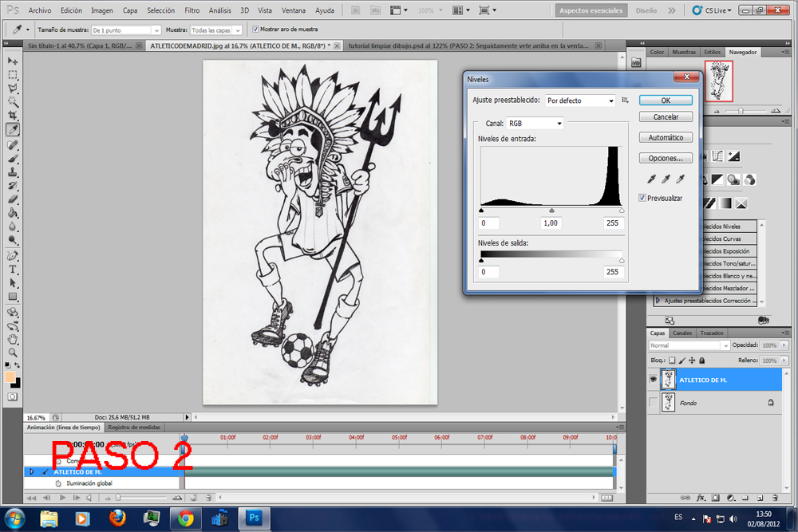Select the Blur tool
This screenshot has width=798, height=532.
(x=13, y=227)
